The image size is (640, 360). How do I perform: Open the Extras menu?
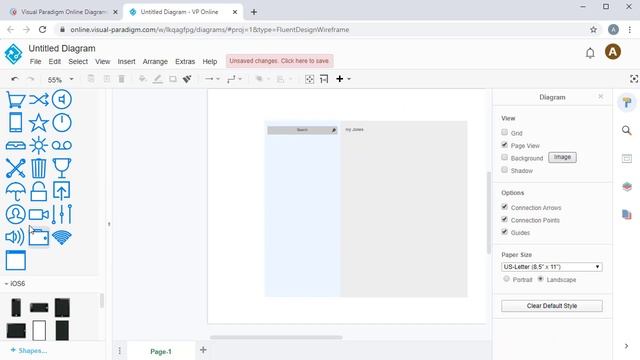pyautogui.click(x=185, y=62)
